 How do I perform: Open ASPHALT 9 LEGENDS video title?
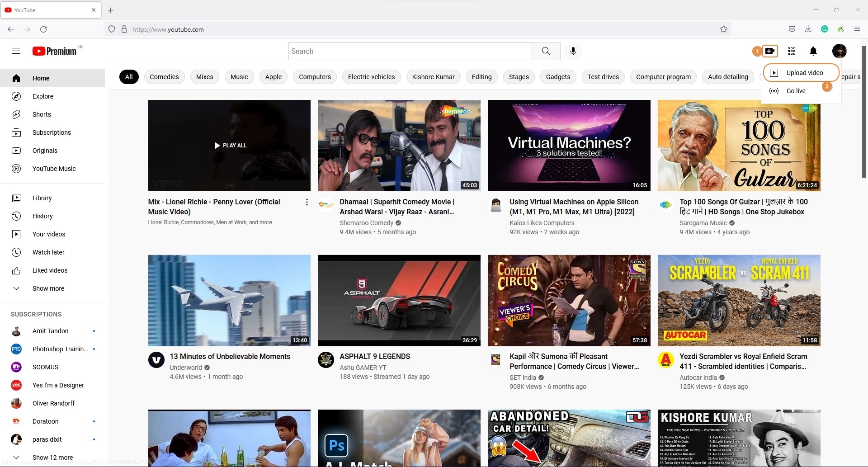click(375, 356)
